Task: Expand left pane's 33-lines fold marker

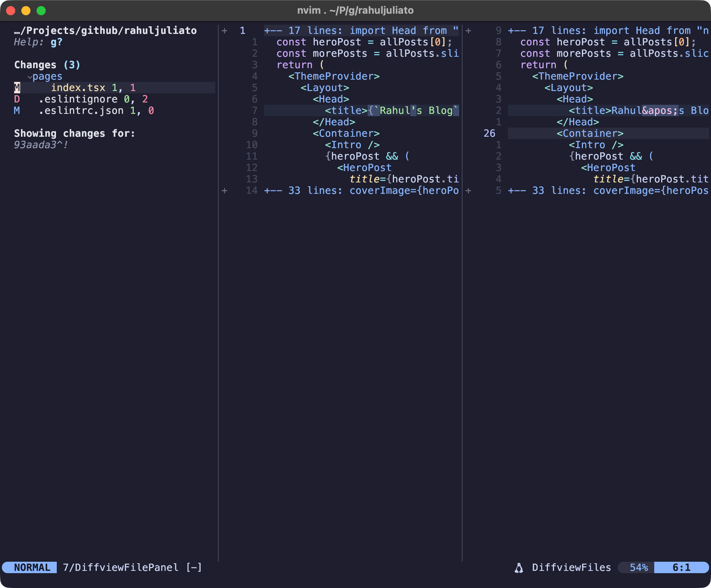Action: pos(224,190)
